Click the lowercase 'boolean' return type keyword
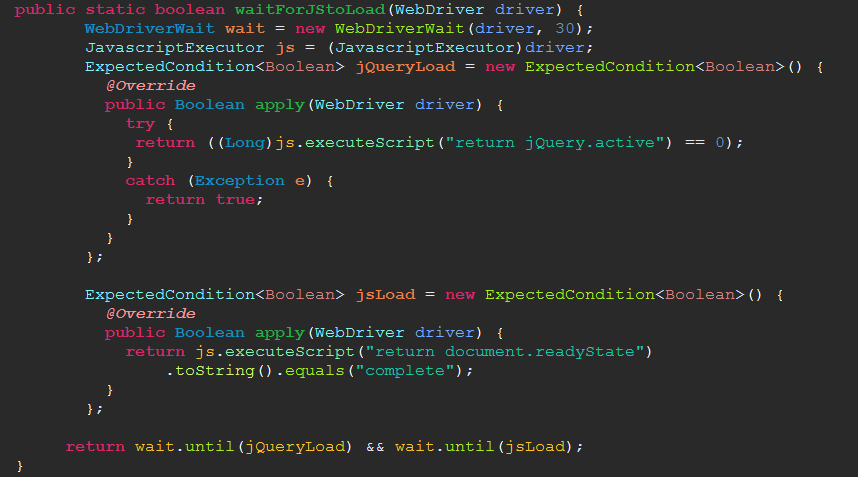Viewport: 858px width, 477px height. tap(189, 10)
